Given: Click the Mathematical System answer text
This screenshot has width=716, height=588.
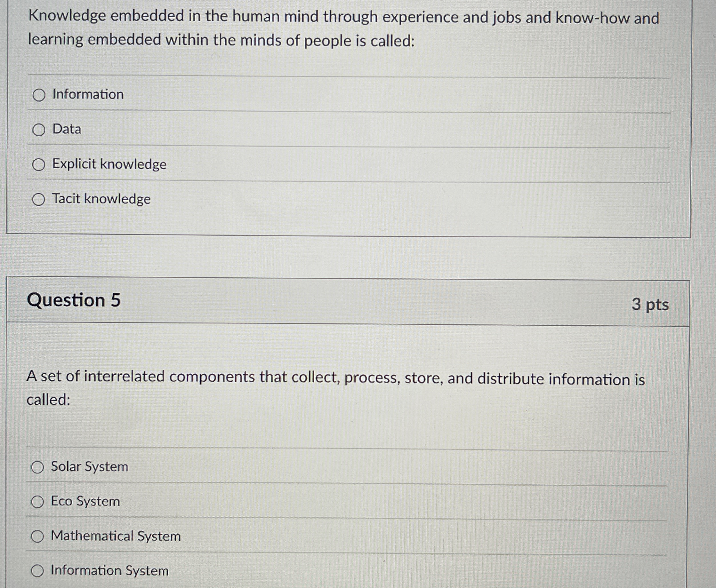Looking at the screenshot, I should 116,536.
